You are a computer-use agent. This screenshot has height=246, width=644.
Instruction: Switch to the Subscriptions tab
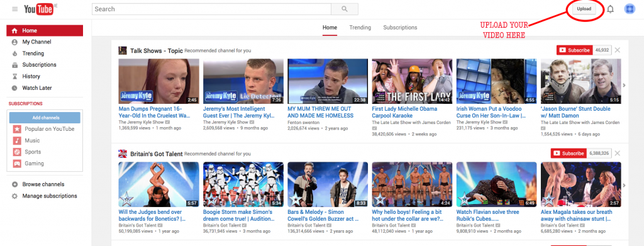400,28
